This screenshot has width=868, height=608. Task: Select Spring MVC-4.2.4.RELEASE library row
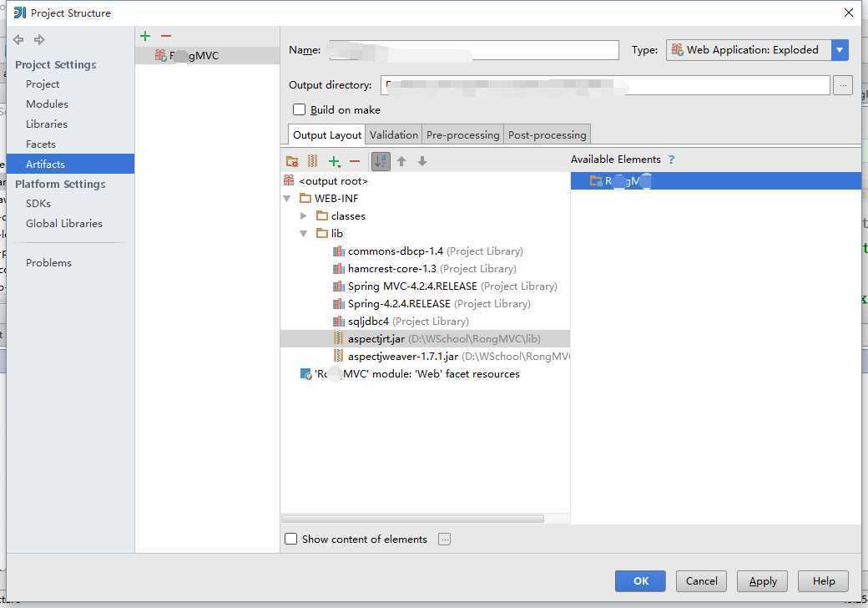click(x=425, y=286)
